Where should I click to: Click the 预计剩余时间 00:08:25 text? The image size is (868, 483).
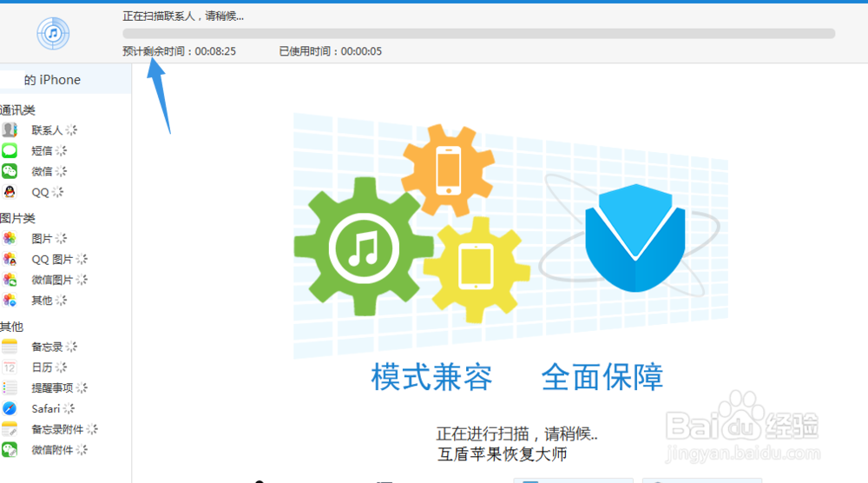[x=180, y=51]
